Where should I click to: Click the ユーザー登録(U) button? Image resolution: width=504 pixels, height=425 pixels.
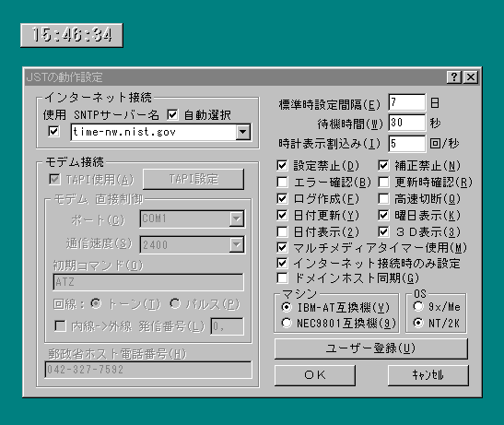click(371, 348)
